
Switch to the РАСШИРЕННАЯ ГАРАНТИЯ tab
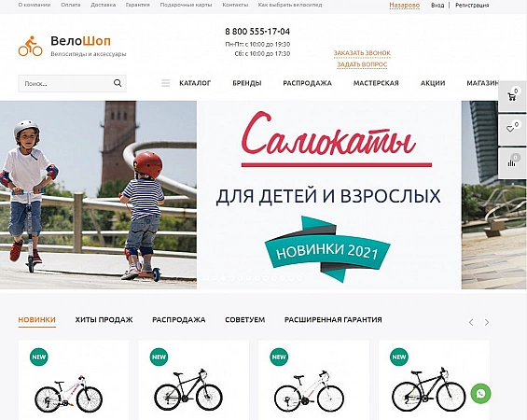[333, 320]
